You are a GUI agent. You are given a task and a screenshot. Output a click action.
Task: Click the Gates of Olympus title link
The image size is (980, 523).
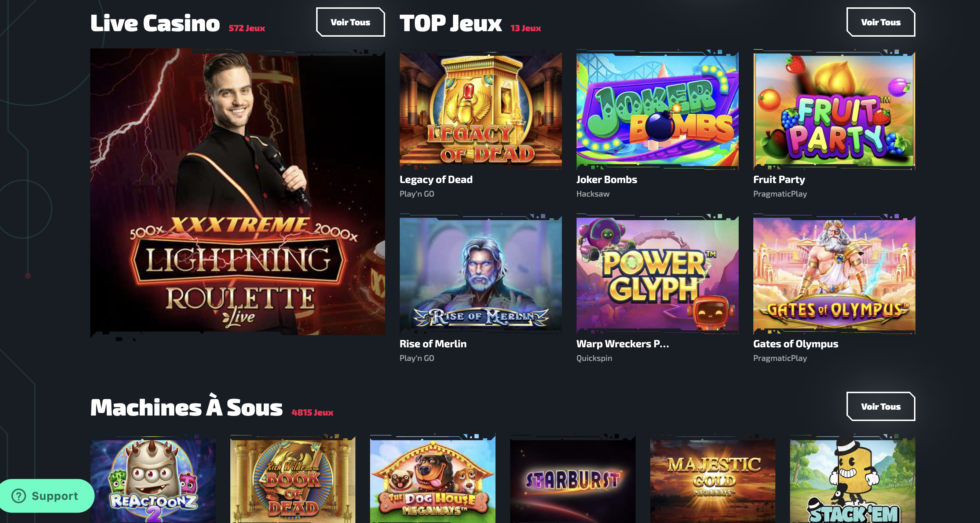796,344
